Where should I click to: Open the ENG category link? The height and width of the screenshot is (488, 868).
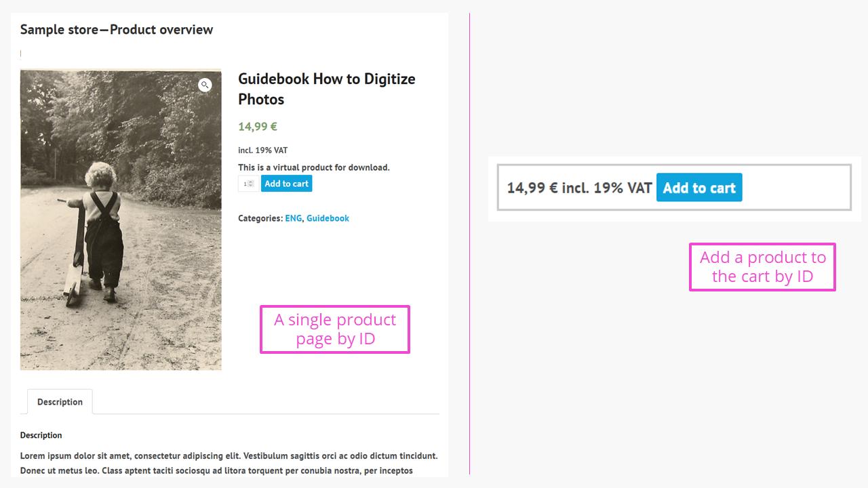click(x=293, y=218)
